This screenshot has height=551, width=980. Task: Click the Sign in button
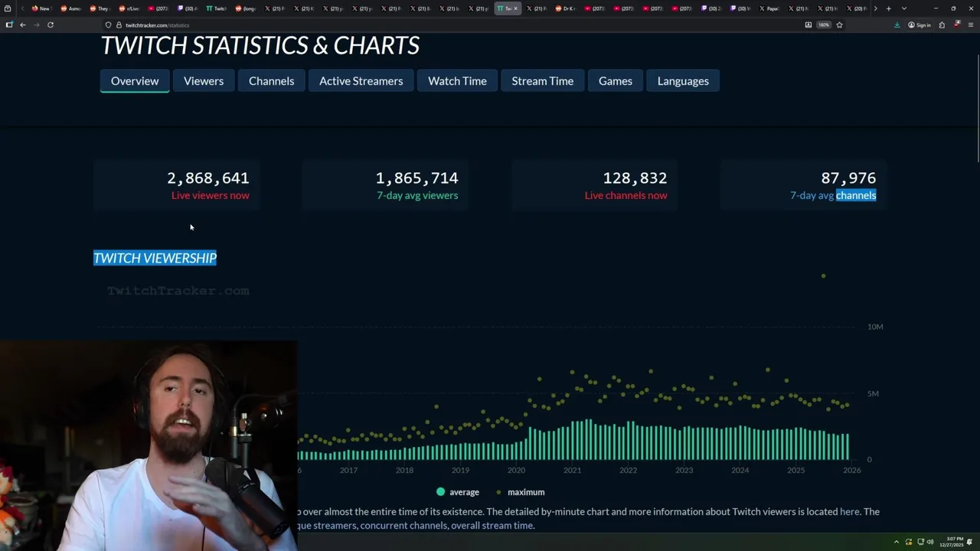(920, 24)
